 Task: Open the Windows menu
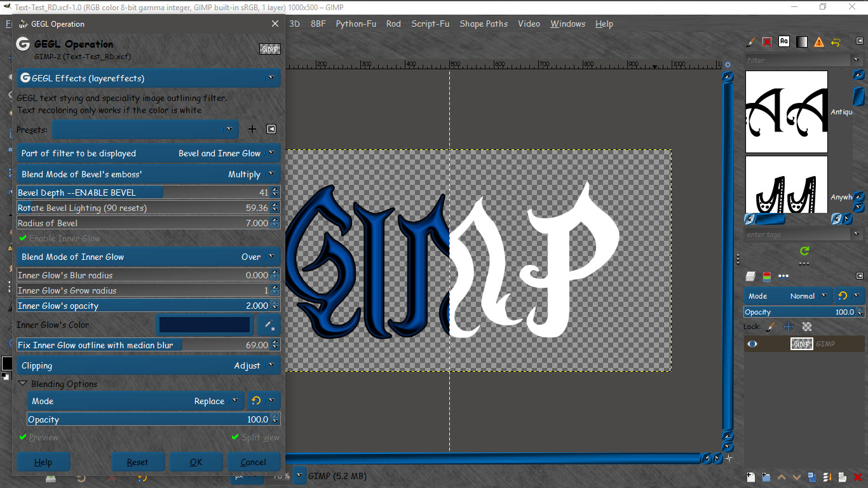tap(568, 24)
